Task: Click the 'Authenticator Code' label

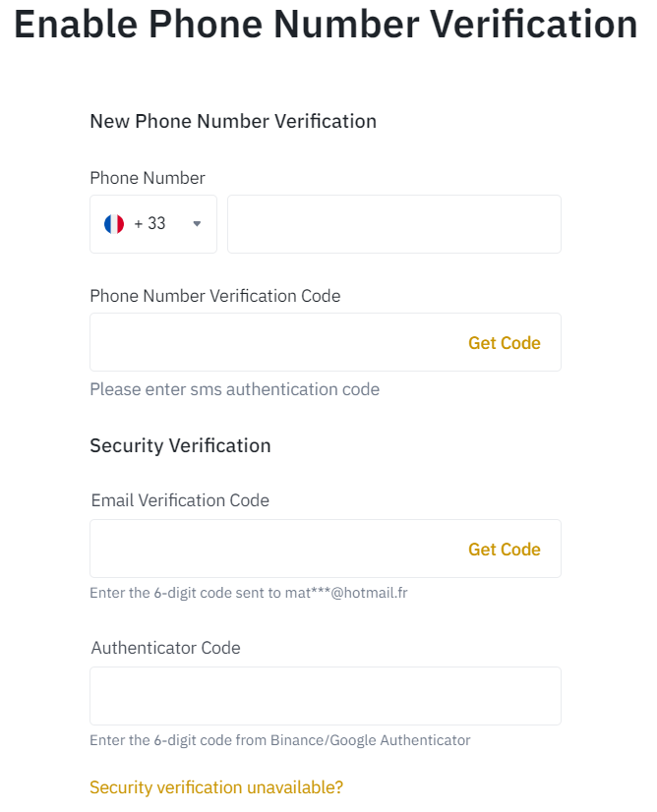Action: [165, 648]
